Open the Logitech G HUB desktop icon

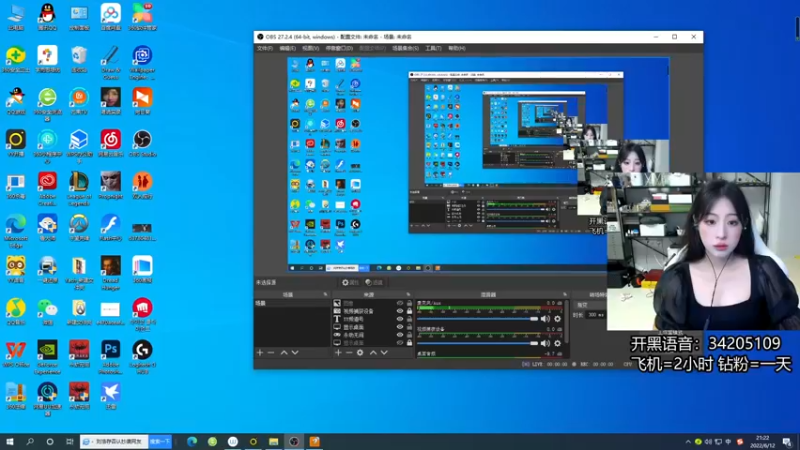pyautogui.click(x=142, y=357)
